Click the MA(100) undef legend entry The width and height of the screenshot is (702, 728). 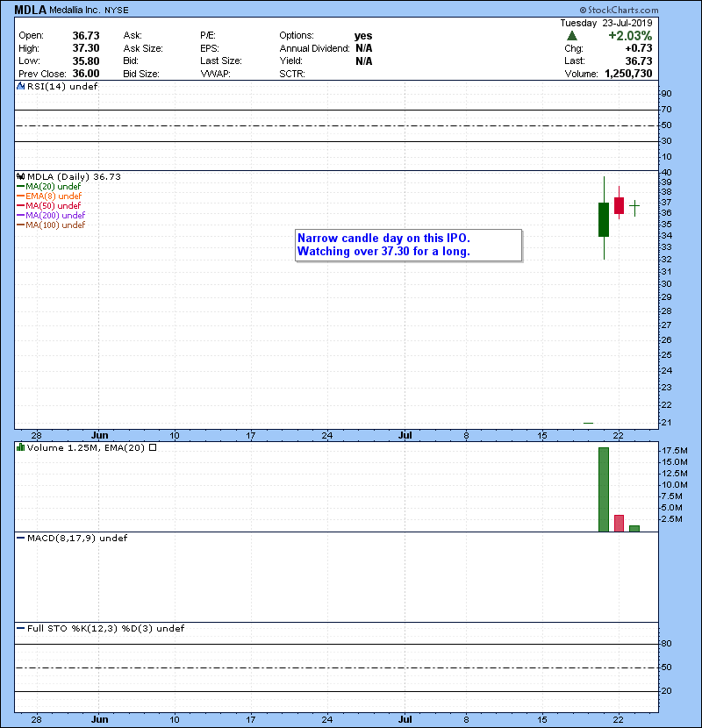coord(51,225)
